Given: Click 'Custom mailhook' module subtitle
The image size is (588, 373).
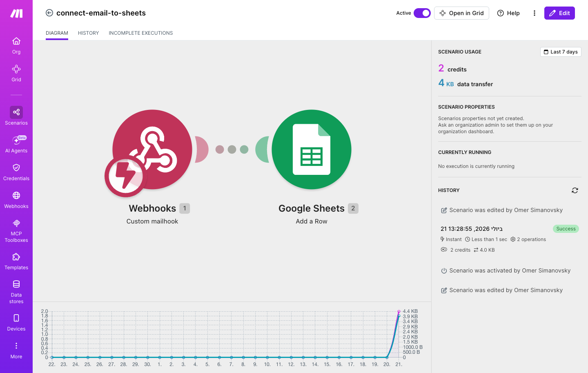Looking at the screenshot, I should point(152,221).
